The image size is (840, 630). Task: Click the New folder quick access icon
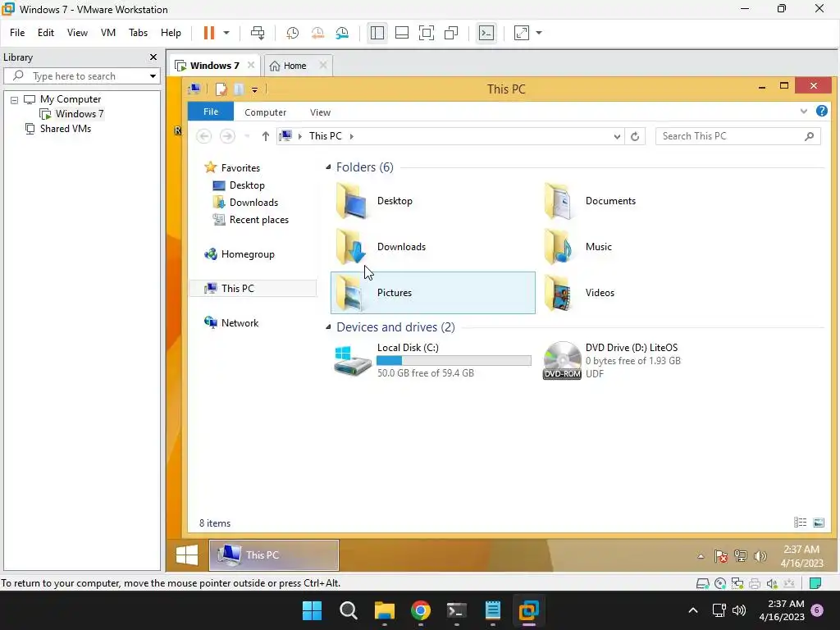239,89
